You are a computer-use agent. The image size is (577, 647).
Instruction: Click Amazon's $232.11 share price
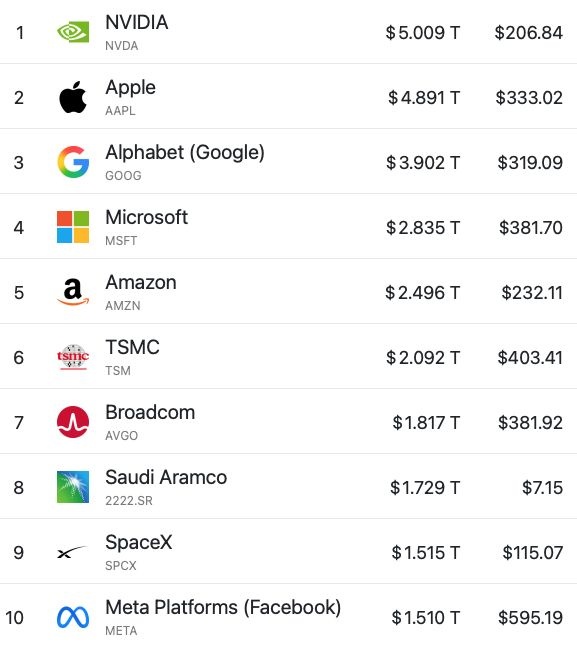532,293
